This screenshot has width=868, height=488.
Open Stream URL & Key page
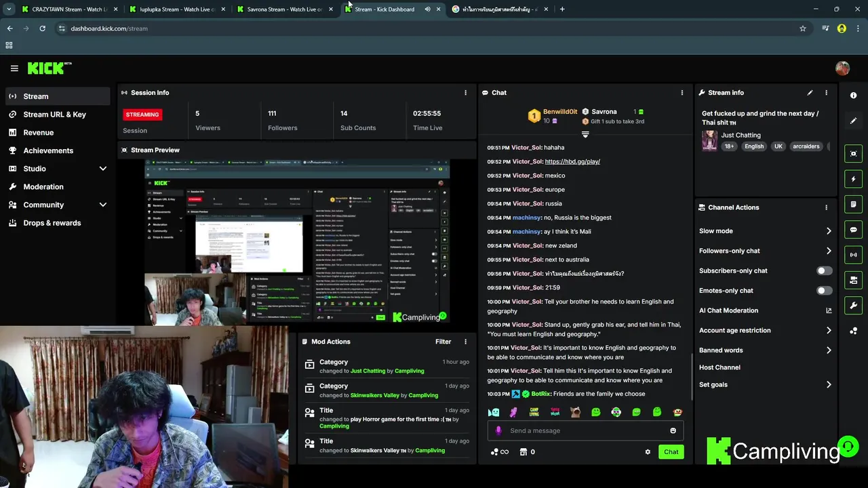tap(58, 115)
